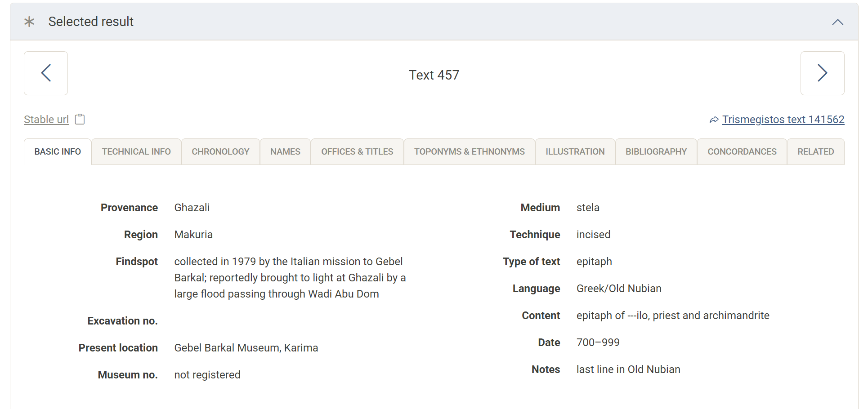
Task: Go to the previous text record
Action: click(46, 73)
